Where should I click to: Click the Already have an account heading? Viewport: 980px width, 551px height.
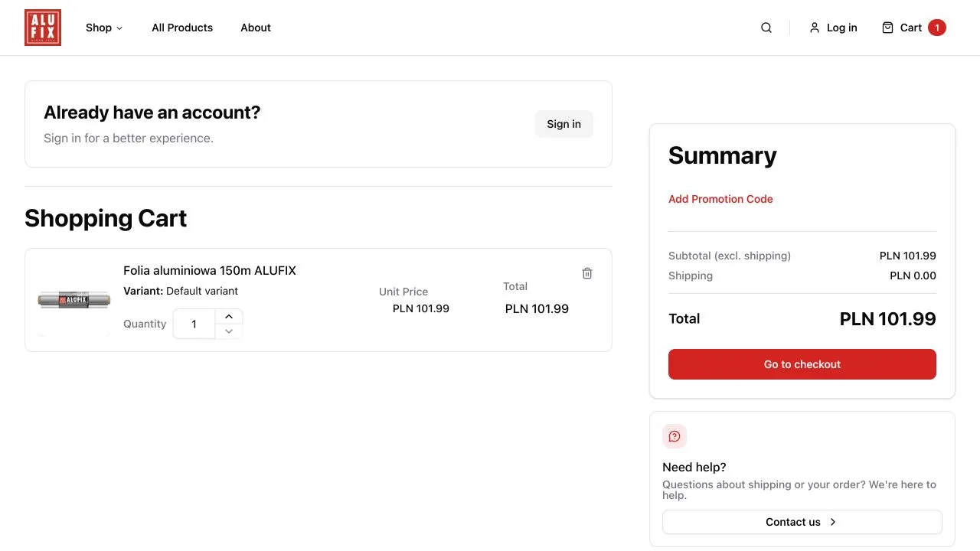[x=152, y=112]
